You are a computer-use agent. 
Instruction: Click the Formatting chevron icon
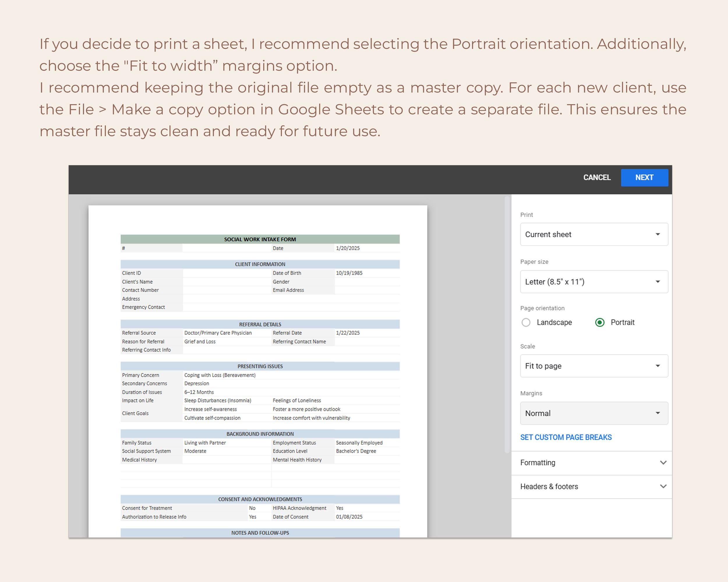664,463
